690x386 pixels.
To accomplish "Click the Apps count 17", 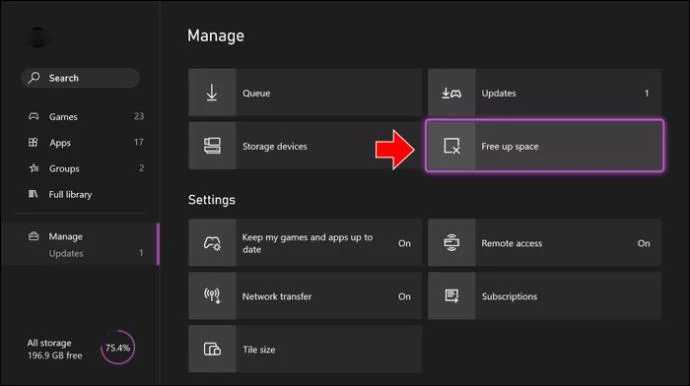I will (x=139, y=142).
